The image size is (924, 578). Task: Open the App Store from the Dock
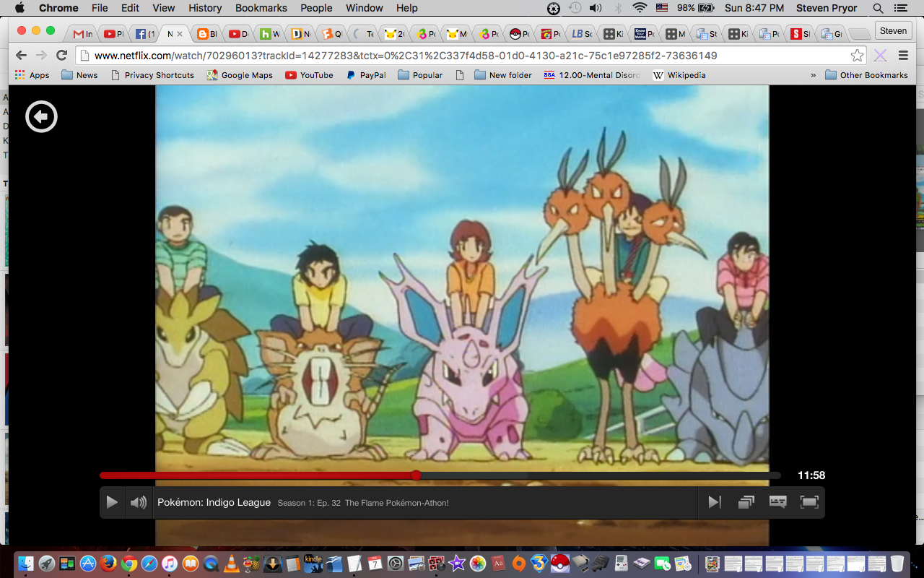pos(88,564)
